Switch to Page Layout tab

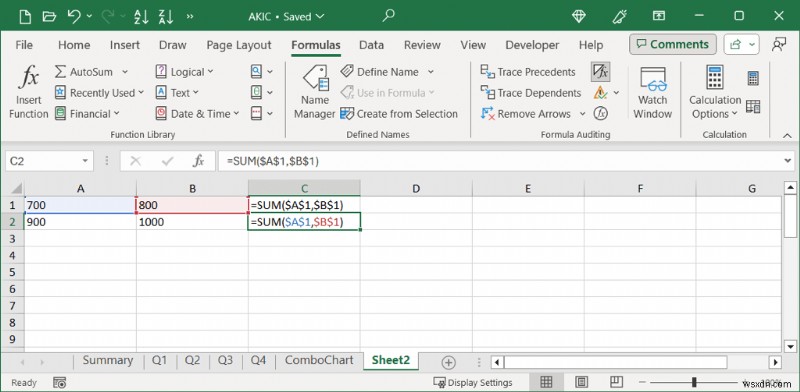pyautogui.click(x=239, y=45)
